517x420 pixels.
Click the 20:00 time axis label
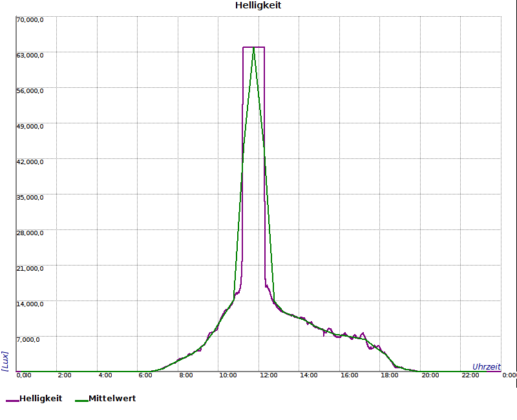tap(430, 375)
